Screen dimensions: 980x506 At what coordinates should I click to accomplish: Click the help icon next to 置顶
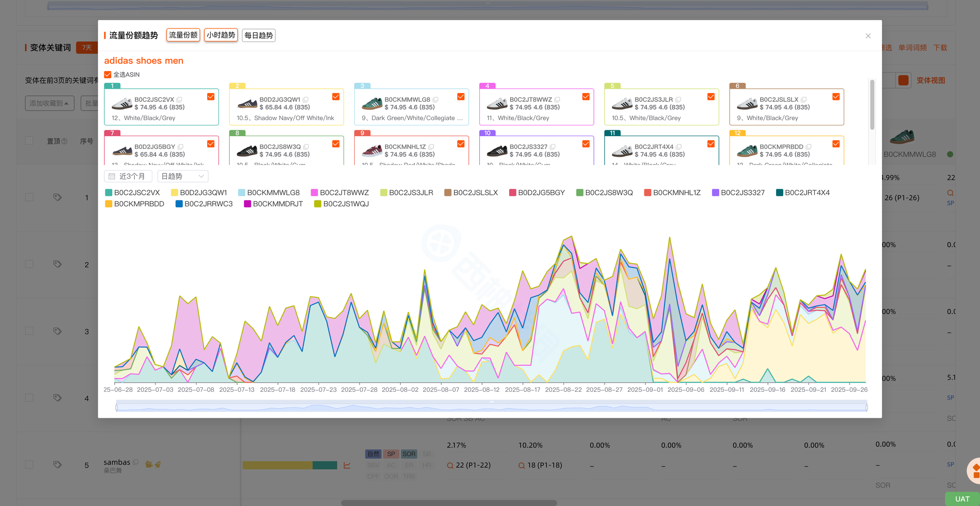click(64, 142)
